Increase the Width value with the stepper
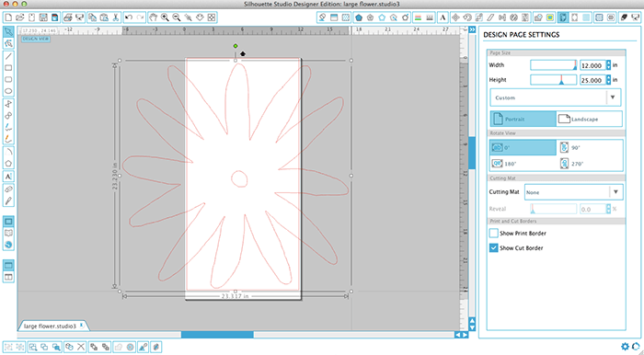 [608, 63]
